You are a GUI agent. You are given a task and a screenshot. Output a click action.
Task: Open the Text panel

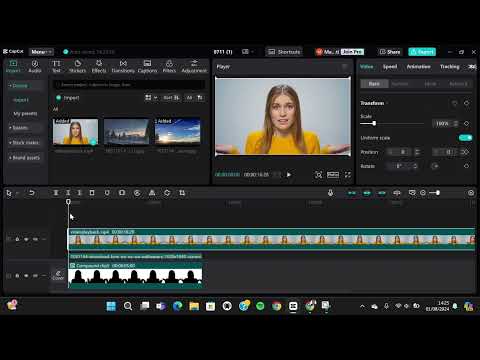tap(56, 66)
